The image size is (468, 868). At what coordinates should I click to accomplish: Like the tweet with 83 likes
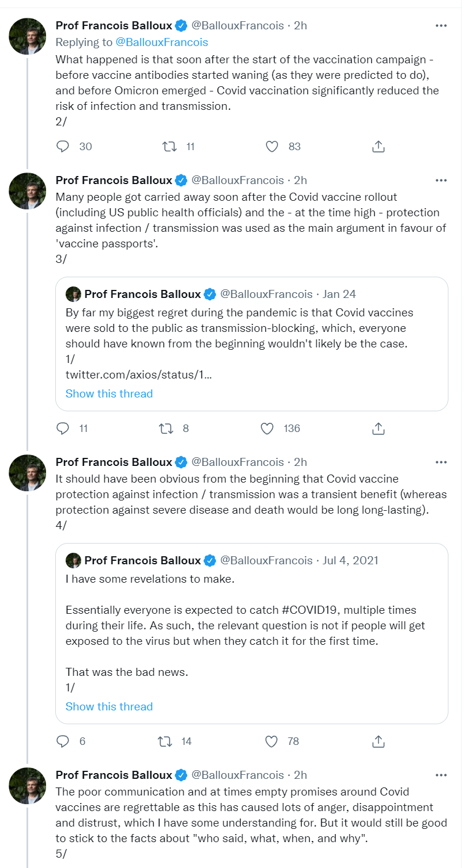tap(272, 147)
